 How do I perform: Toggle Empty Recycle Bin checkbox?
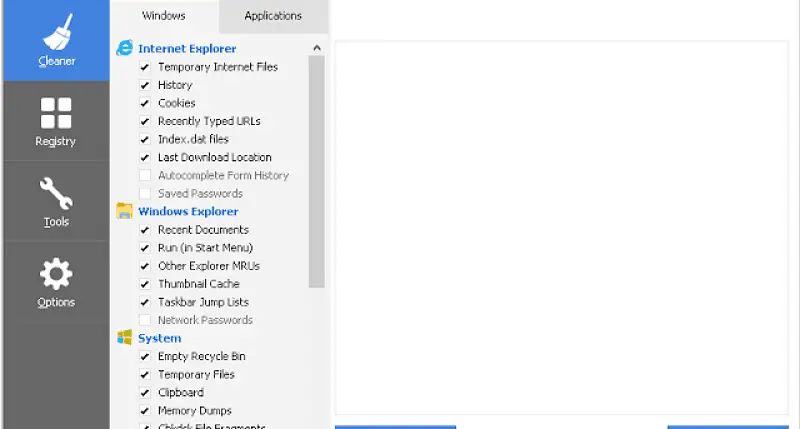click(x=145, y=356)
